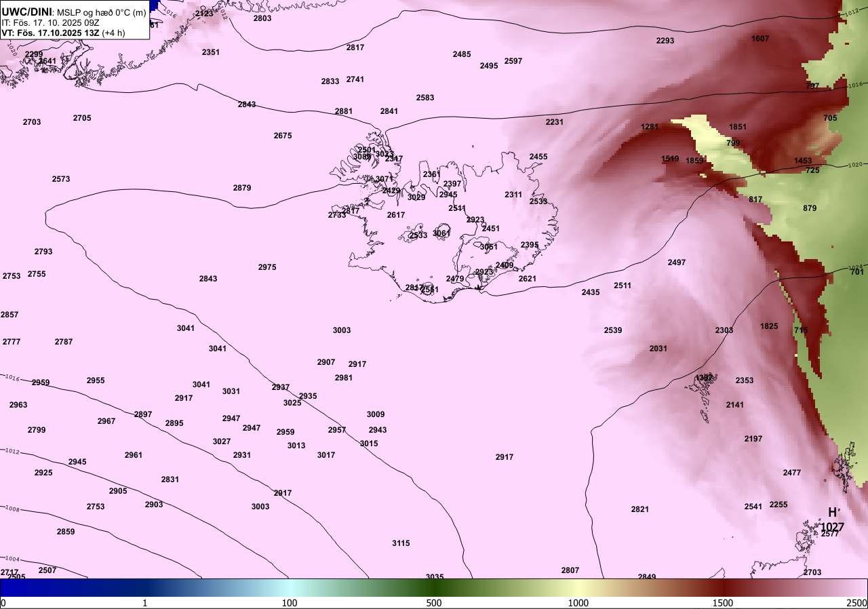Click the height value 2597

click(x=513, y=61)
